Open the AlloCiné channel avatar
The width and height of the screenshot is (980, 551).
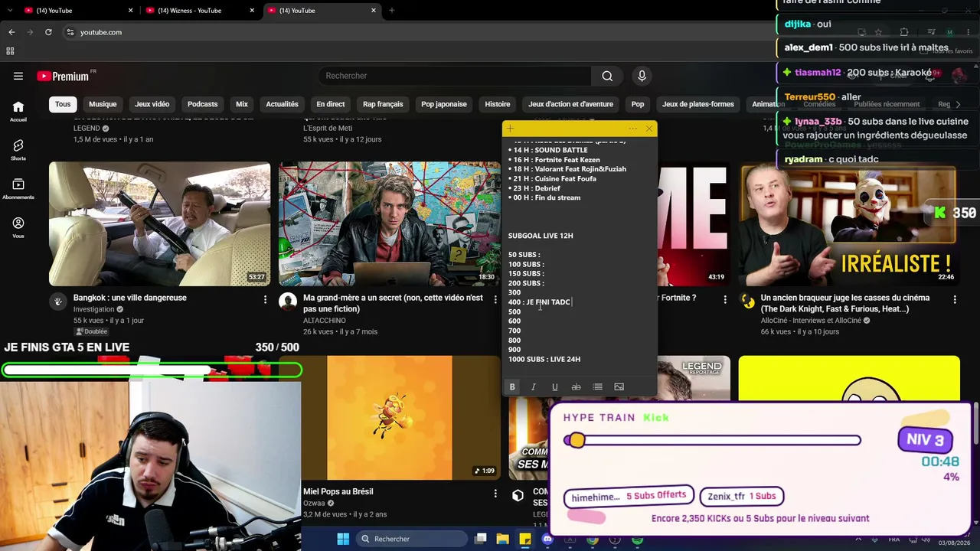(x=748, y=302)
